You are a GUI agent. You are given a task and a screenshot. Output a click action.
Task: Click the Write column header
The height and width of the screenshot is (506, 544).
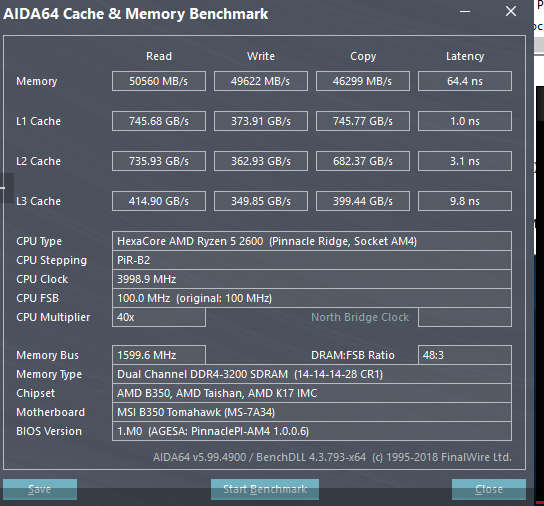point(261,56)
